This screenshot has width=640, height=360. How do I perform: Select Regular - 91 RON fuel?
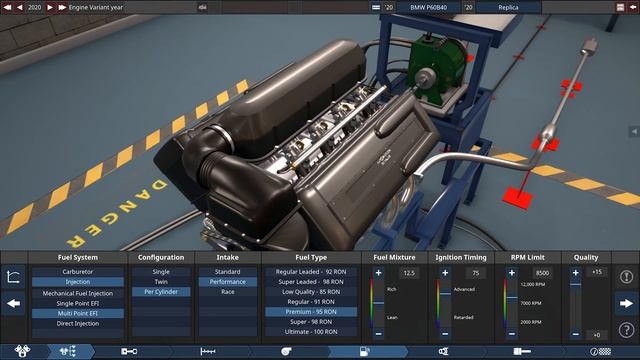[311, 302]
